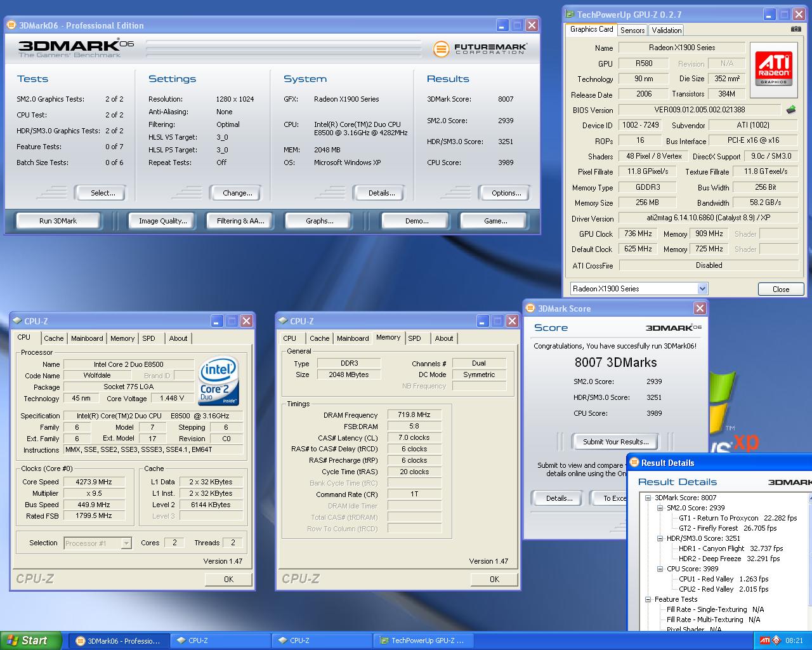Switch to the Validation tab in GPU-Z

coord(667,30)
